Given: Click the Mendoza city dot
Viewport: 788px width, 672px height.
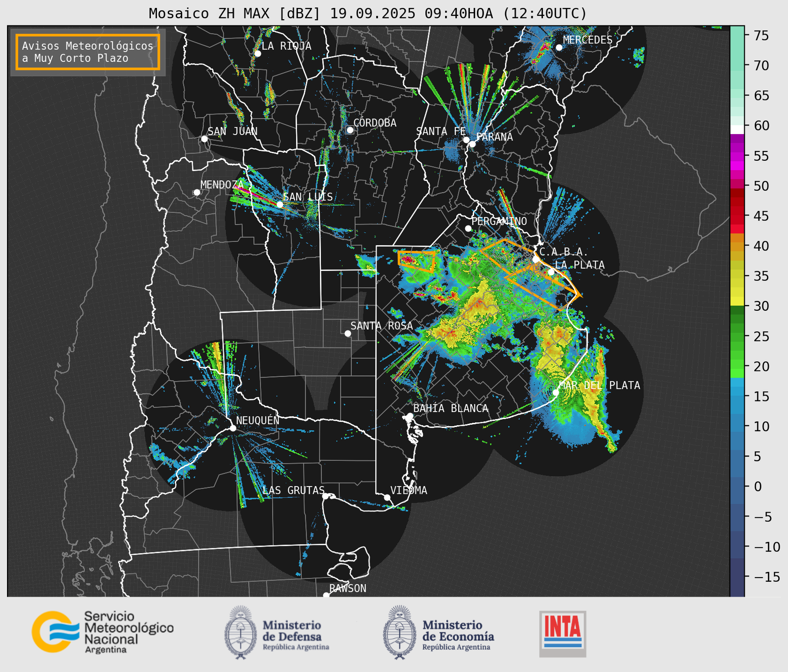Looking at the screenshot, I should tap(197, 193).
